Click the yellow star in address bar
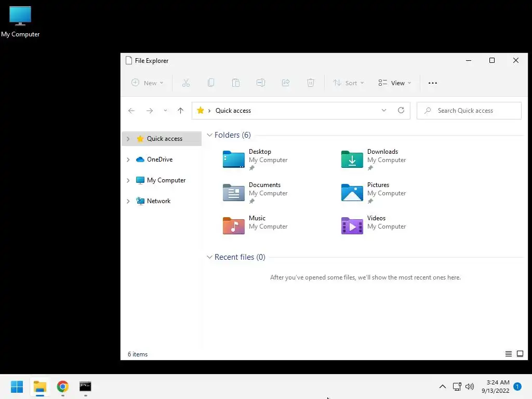 click(x=201, y=110)
